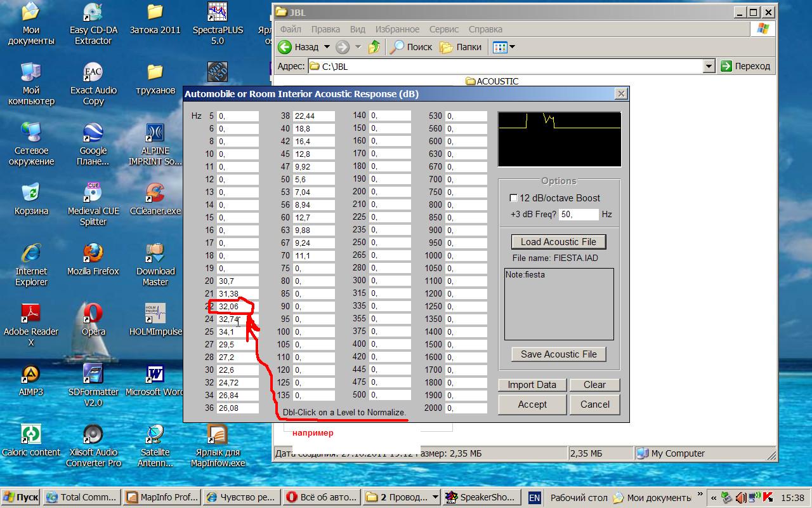Launch AIMP3 player shortcut
This screenshot has height=508, width=812.
pos(30,375)
